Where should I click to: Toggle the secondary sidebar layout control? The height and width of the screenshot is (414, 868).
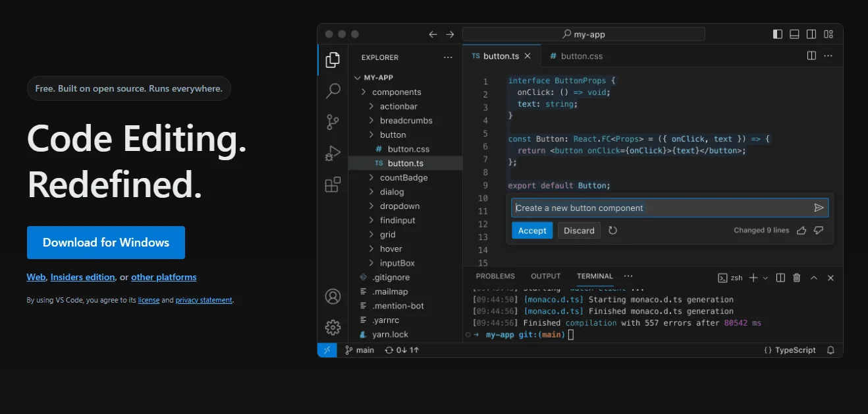[x=811, y=34]
